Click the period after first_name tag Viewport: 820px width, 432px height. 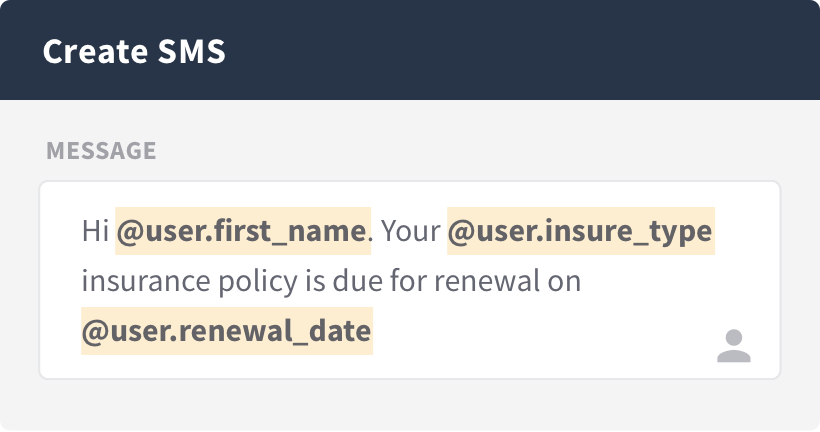[371, 238]
